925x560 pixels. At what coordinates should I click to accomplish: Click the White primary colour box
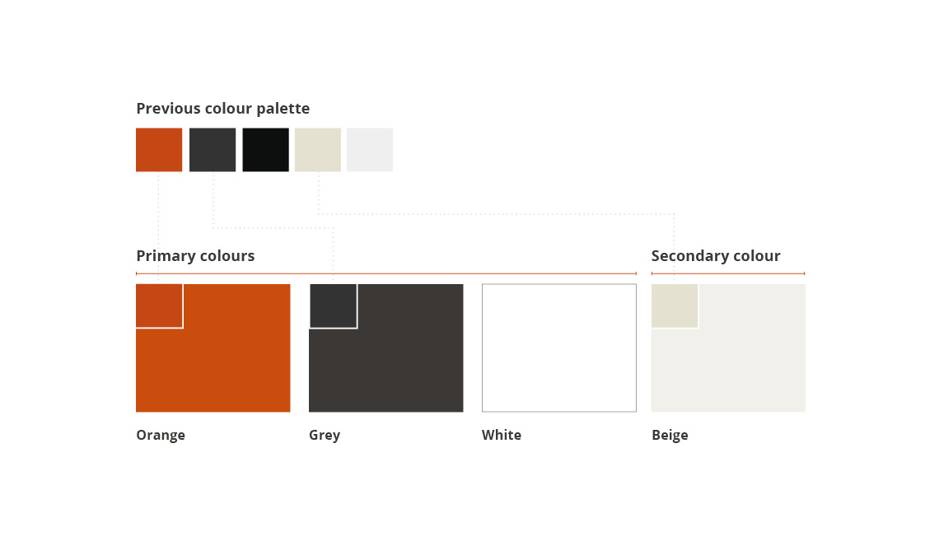[558, 348]
